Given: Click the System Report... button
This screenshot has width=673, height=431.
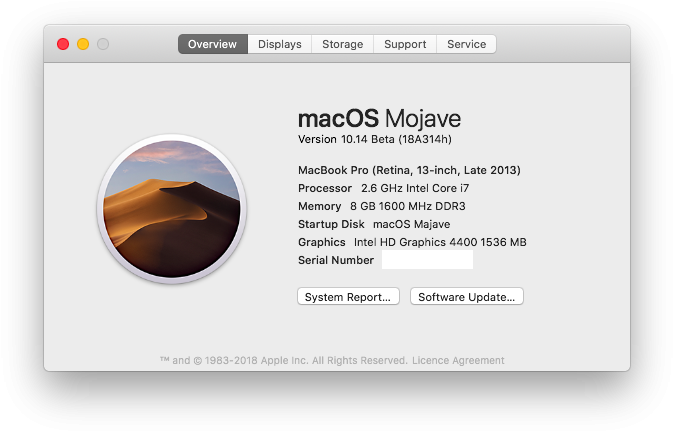Looking at the screenshot, I should pos(348,297).
